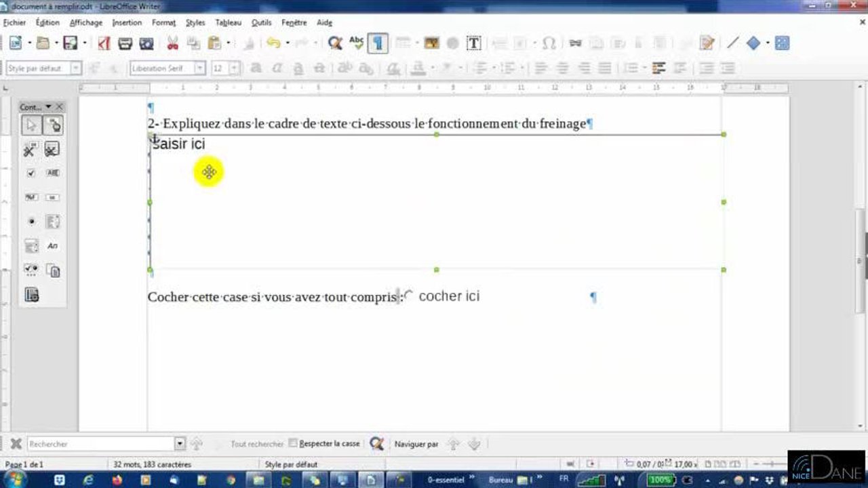Open the Insertion menu
This screenshot has height=488, width=868.
click(x=127, y=22)
